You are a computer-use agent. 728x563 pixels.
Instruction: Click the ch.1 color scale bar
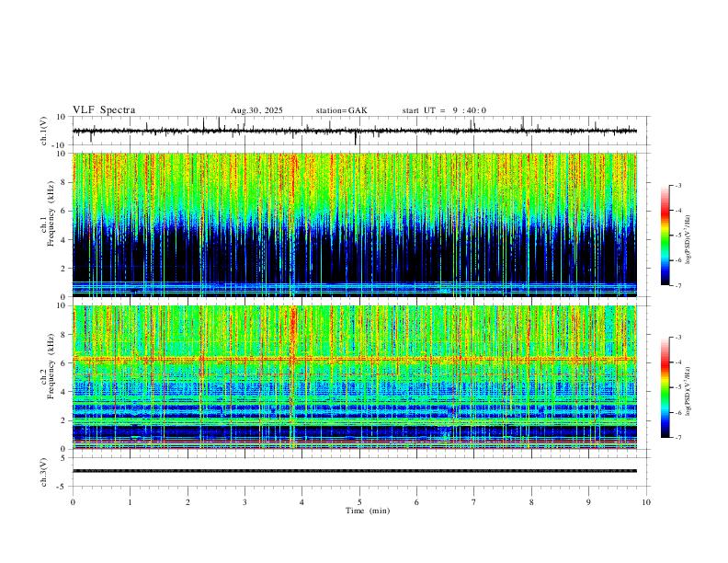pyautogui.click(x=665, y=236)
